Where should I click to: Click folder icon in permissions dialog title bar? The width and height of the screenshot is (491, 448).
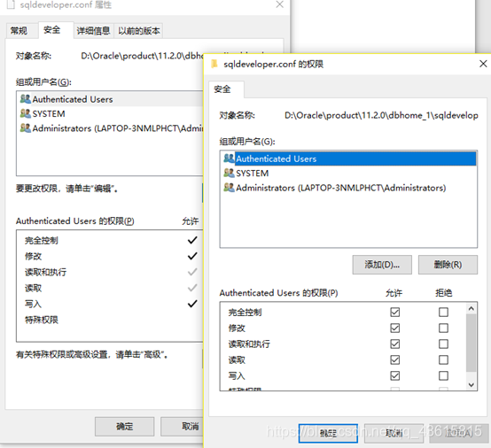pyautogui.click(x=214, y=64)
